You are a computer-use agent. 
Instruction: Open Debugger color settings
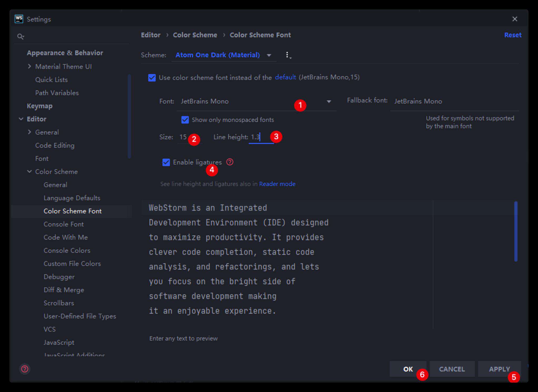point(59,277)
